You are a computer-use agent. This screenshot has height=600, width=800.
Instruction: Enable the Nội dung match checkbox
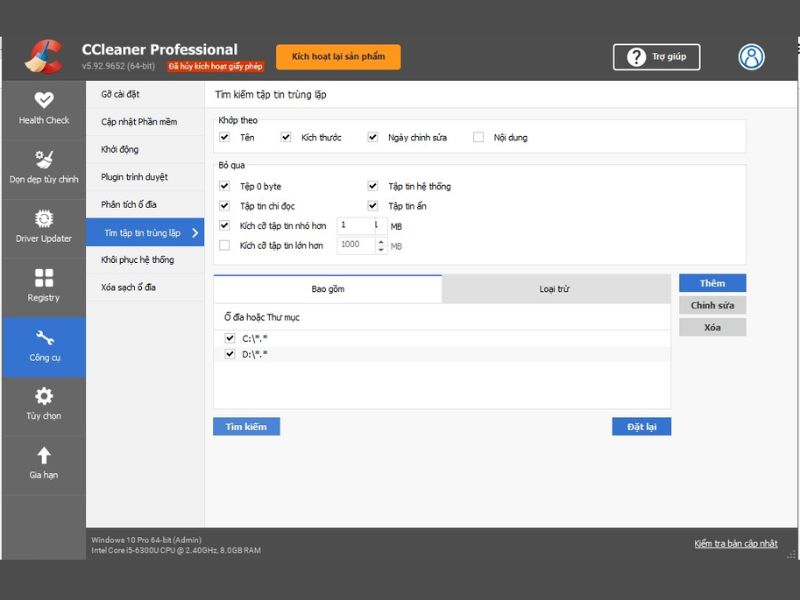pyautogui.click(x=478, y=137)
